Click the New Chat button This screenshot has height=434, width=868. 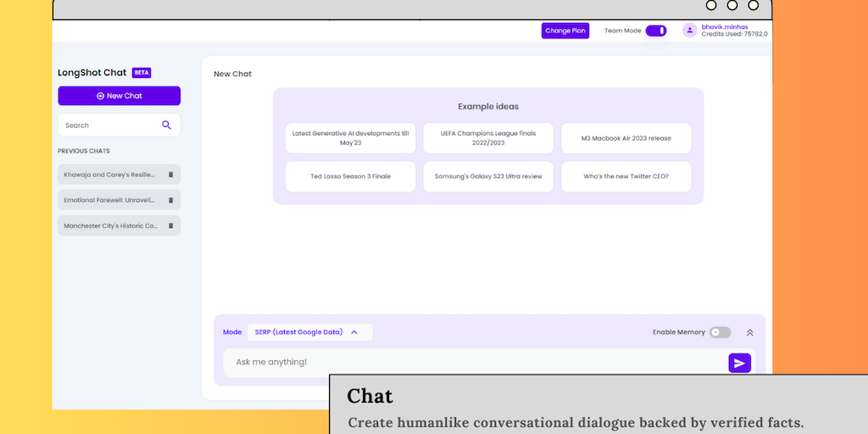point(119,96)
